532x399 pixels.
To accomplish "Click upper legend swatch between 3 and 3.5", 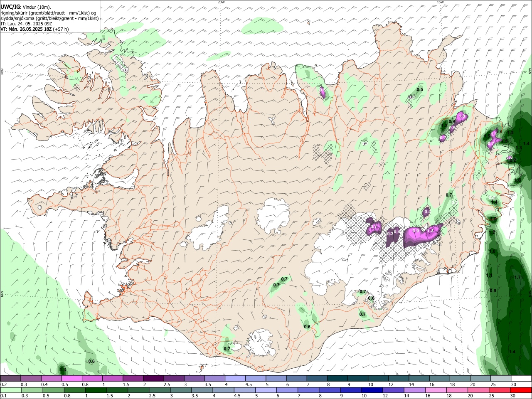I will (194, 379).
